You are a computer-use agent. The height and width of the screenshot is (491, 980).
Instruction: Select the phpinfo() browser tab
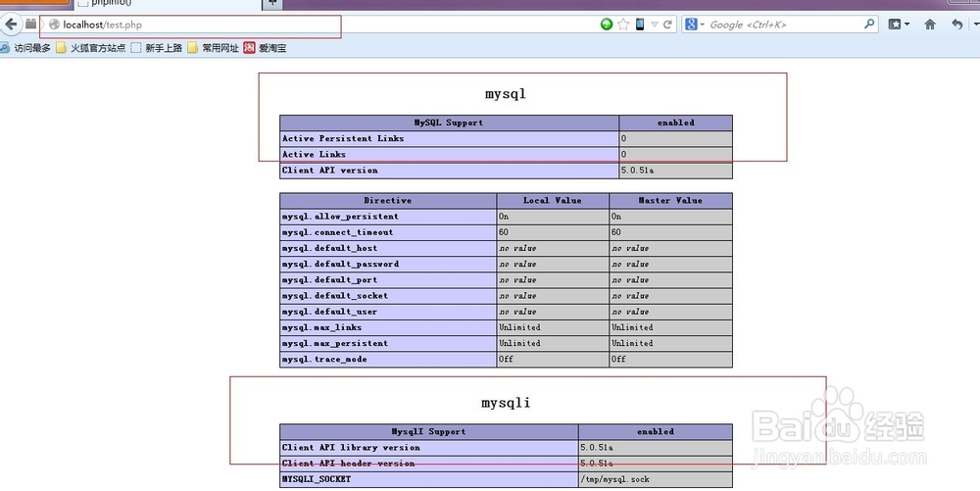(166, 4)
